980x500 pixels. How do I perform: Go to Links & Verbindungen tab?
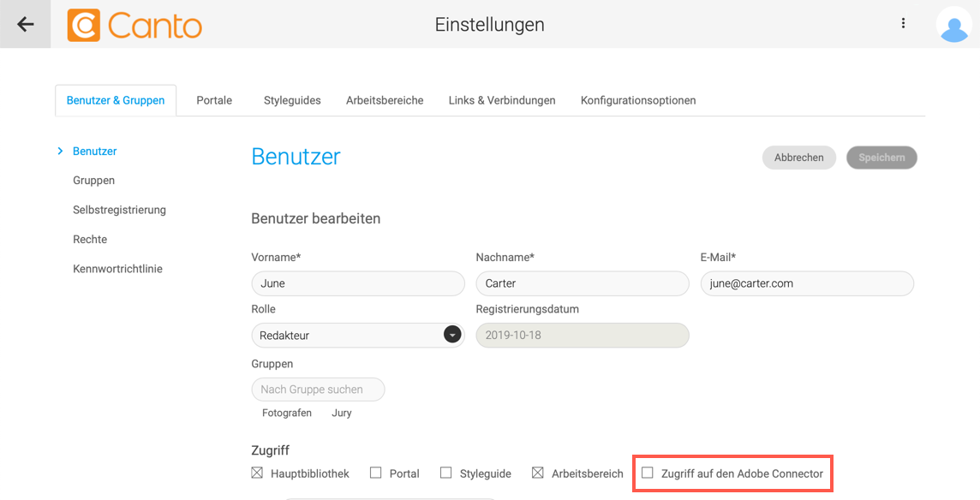click(502, 100)
